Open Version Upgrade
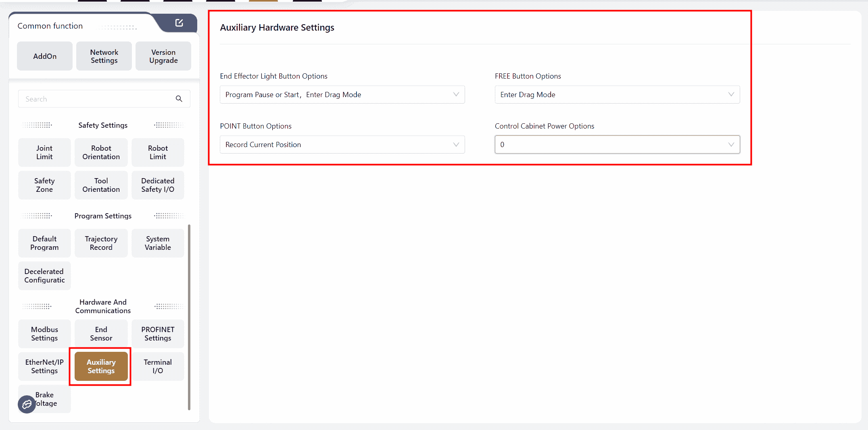The width and height of the screenshot is (868, 430). [x=163, y=56]
